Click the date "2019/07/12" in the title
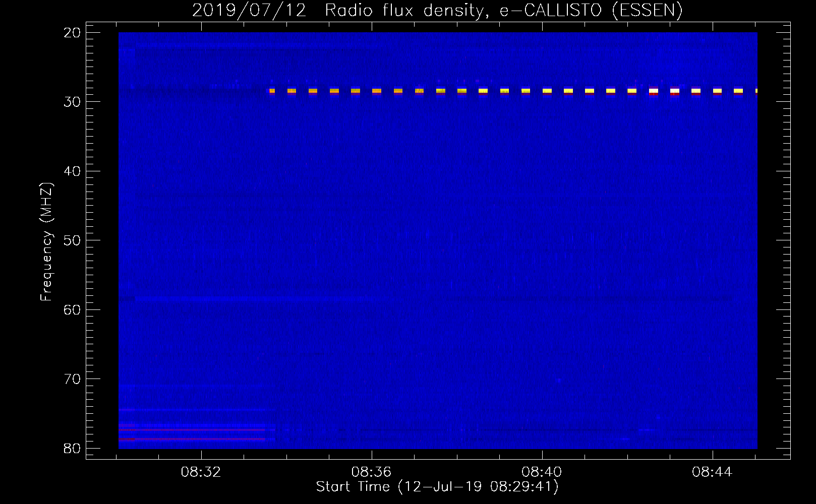This screenshot has width=816, height=504. click(x=249, y=10)
